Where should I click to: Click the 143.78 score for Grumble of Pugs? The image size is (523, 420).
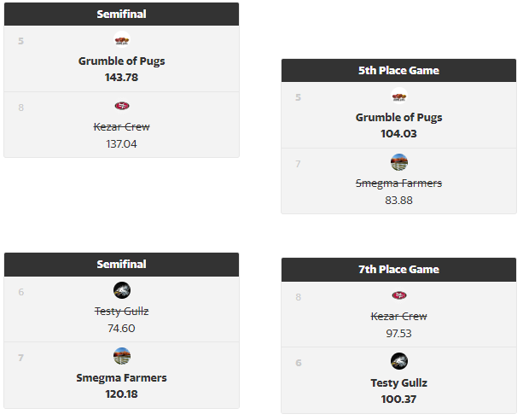tap(121, 78)
